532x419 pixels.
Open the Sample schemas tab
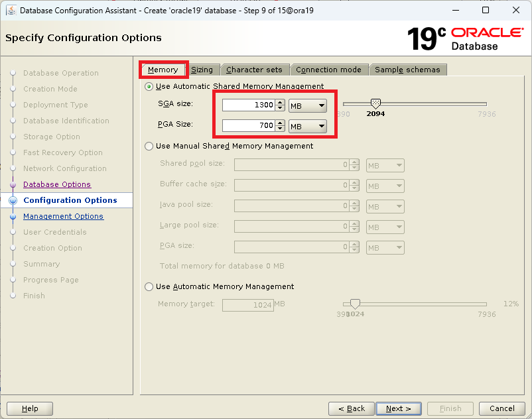tap(407, 70)
